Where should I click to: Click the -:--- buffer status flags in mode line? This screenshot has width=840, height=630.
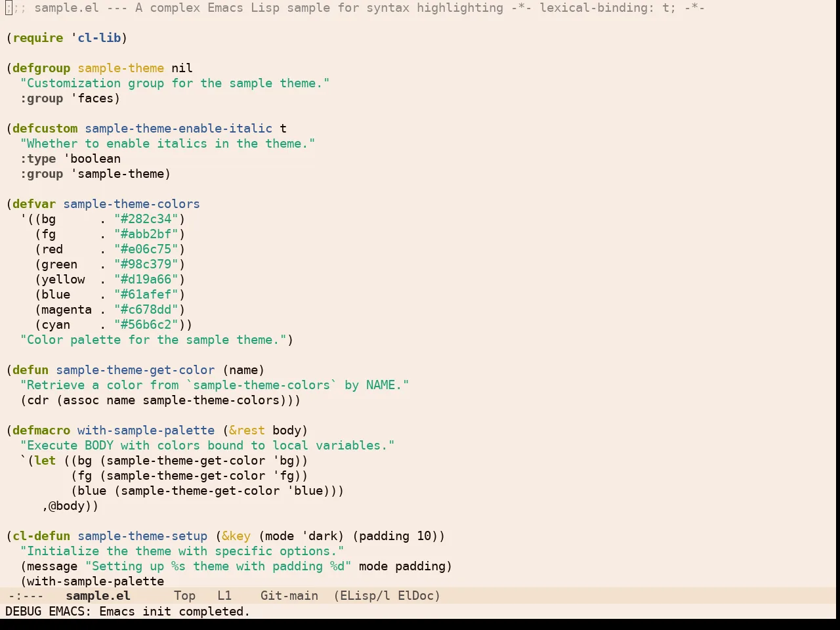26,596
